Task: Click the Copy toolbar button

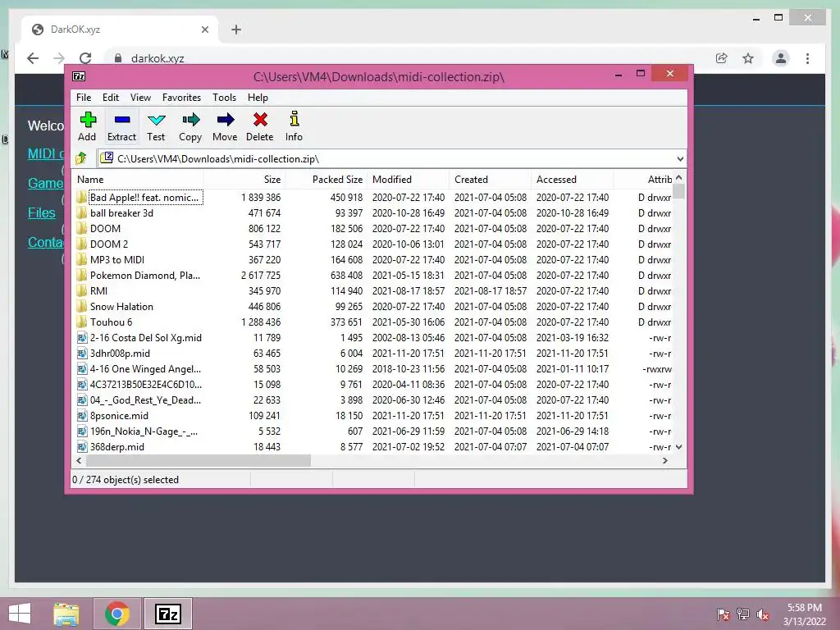Action: pos(190,126)
